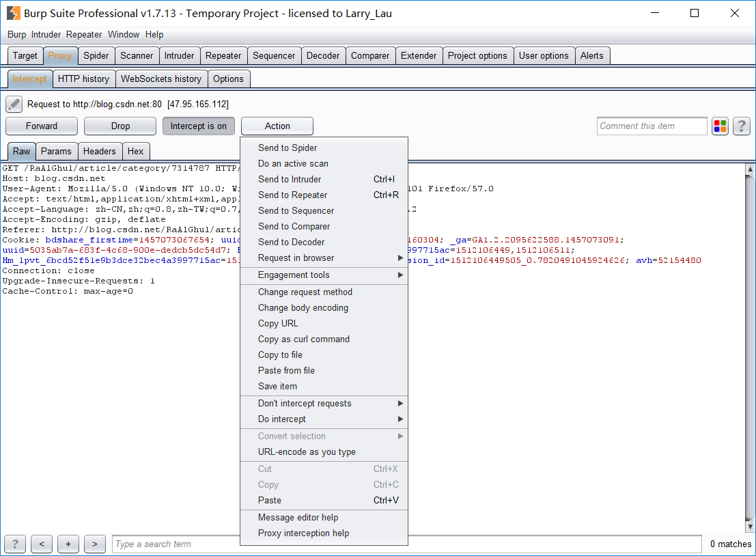The image size is (756, 556).
Task: Switch to the Decoder tab
Action: [323, 56]
